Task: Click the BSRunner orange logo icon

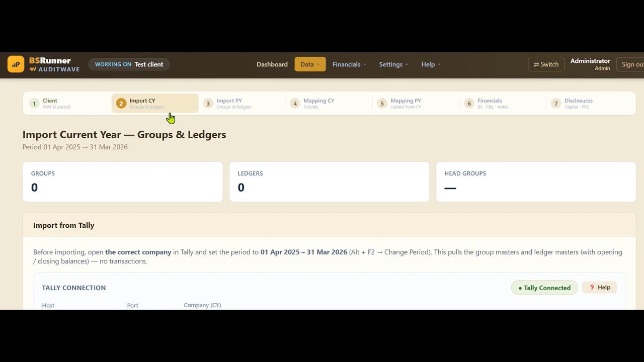Action: pos(16,64)
